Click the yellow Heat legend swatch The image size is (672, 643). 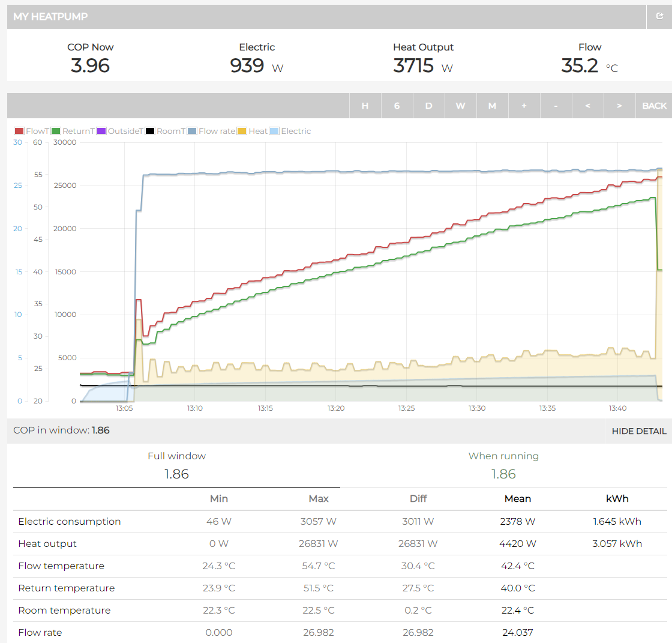coord(242,131)
